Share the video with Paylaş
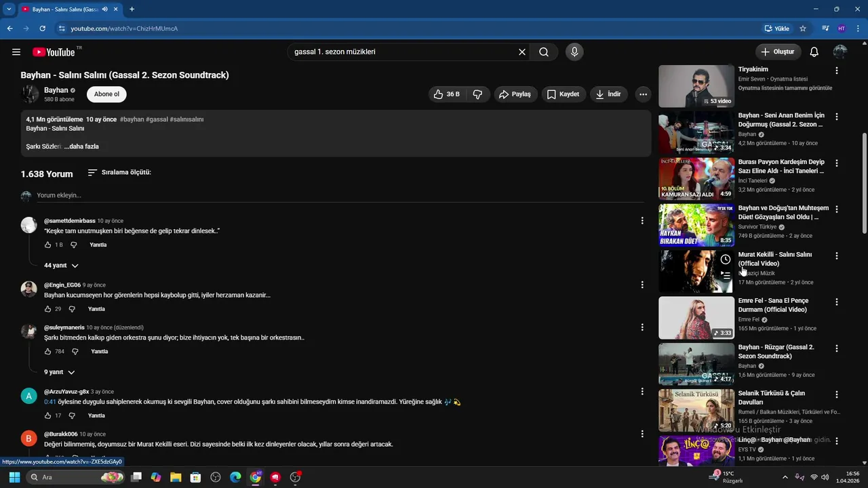Screen dimensions: 868x488 click(515, 94)
